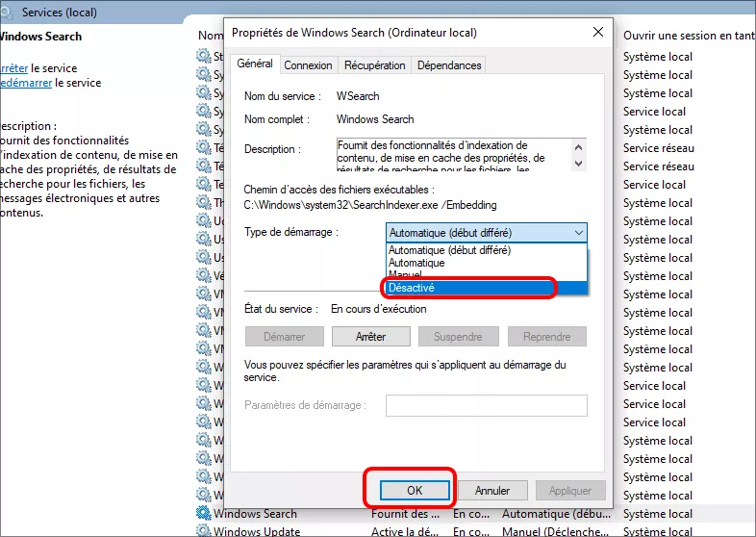Open the Récupération tab
This screenshot has width=756, height=537.
(x=375, y=65)
